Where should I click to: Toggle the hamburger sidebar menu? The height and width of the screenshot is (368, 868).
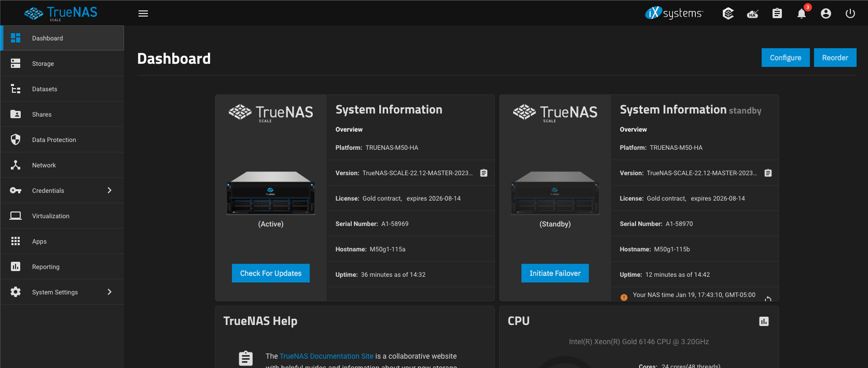pyautogui.click(x=143, y=13)
